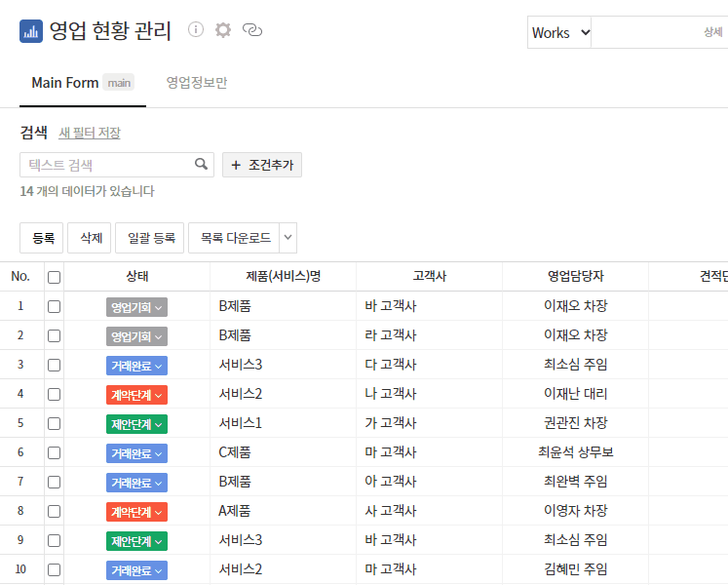Check the checkbox for row 1
728x585 pixels.
pos(54,306)
